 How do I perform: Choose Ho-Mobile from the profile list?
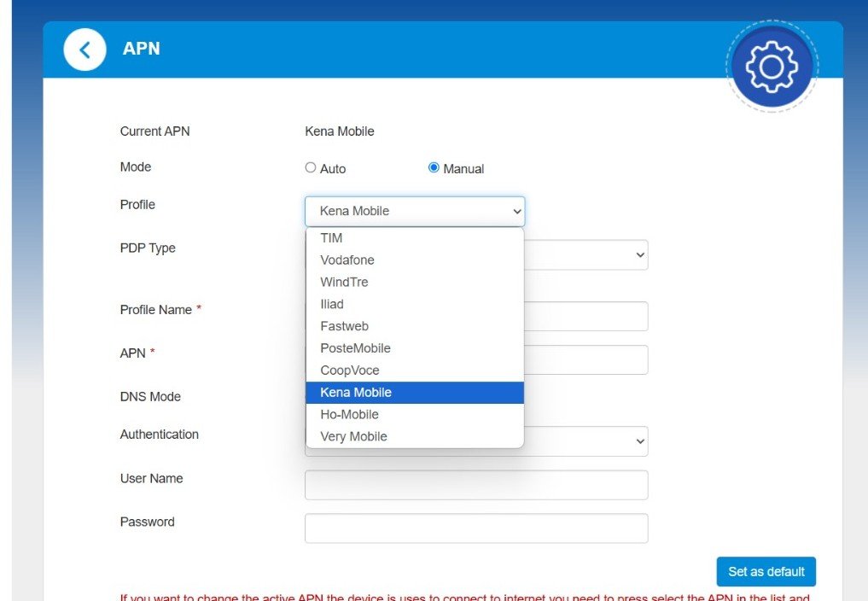[x=415, y=415]
